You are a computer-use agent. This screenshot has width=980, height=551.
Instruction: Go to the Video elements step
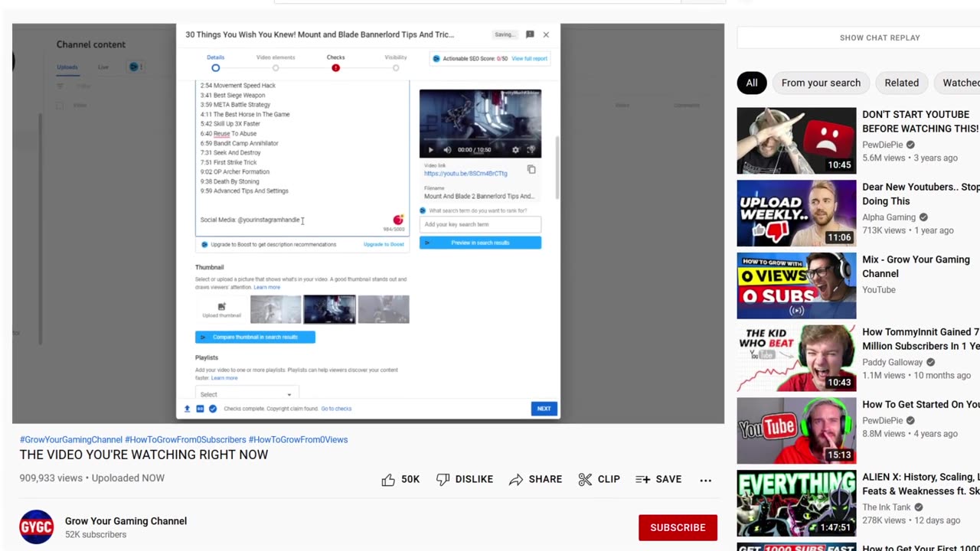tap(276, 63)
